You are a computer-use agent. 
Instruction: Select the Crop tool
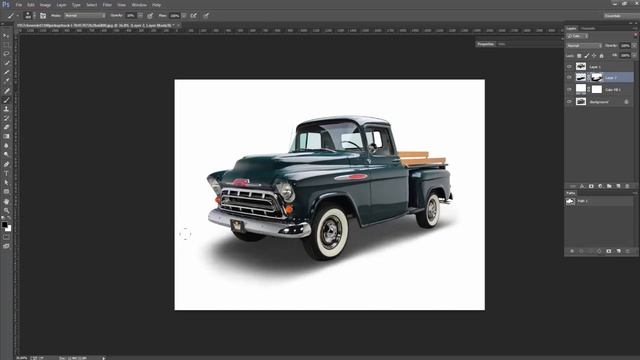pos(6,72)
